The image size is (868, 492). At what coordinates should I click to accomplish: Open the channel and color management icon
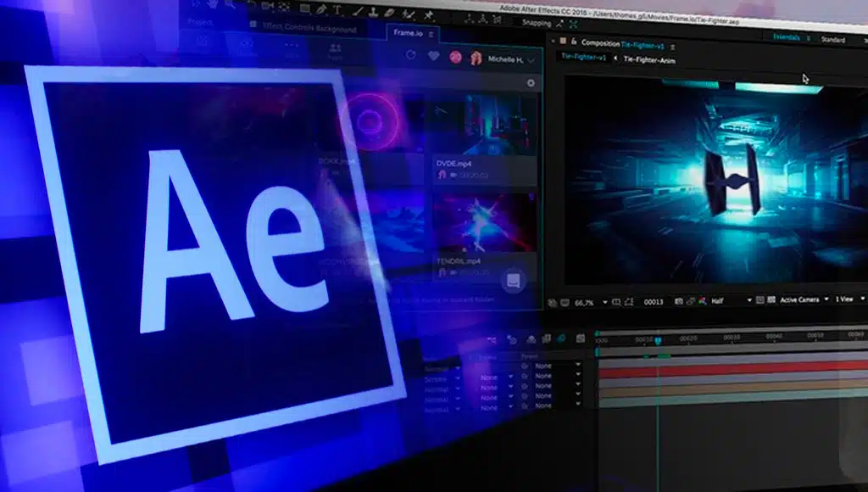704,302
